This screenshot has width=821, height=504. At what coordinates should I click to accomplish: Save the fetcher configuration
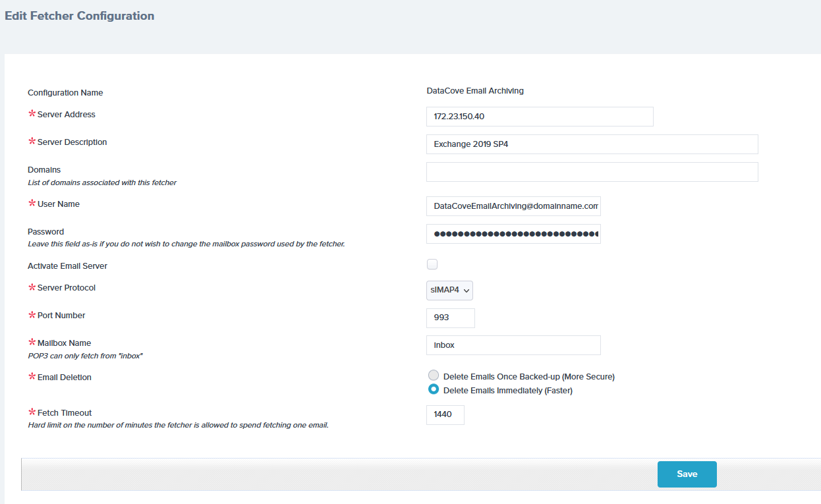687,474
